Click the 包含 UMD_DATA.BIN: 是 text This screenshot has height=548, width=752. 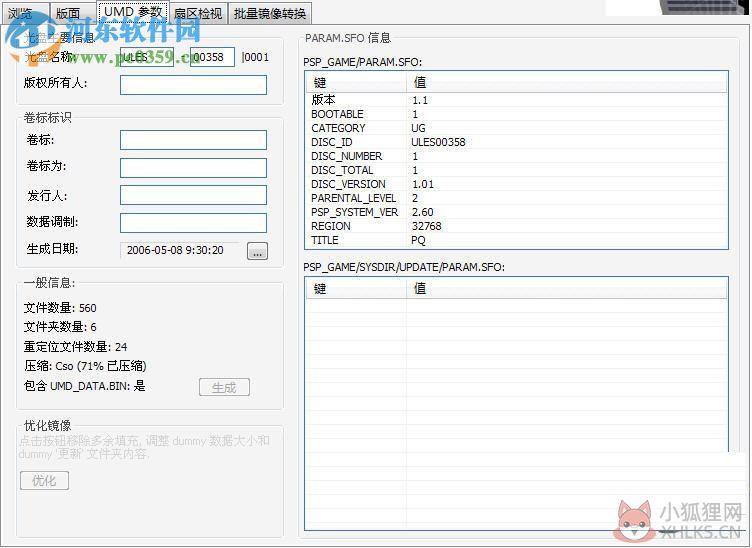click(x=84, y=386)
